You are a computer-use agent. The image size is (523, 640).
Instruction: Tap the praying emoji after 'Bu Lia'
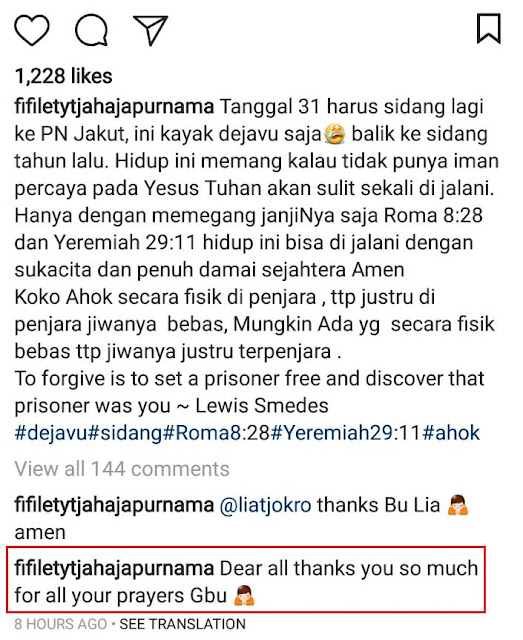click(x=458, y=505)
